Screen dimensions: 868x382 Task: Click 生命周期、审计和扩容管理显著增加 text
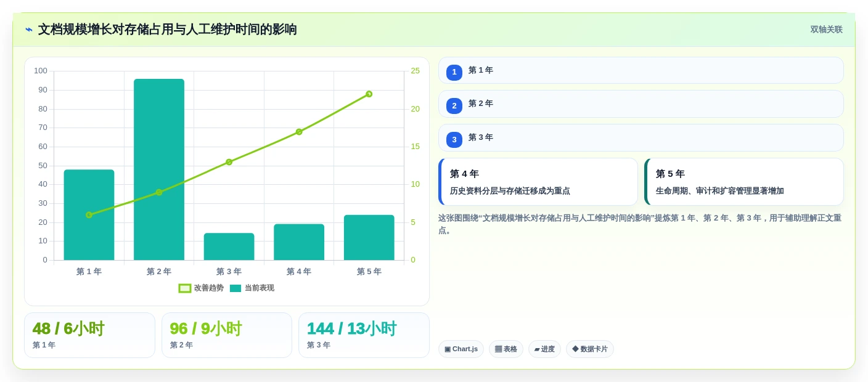coord(719,191)
